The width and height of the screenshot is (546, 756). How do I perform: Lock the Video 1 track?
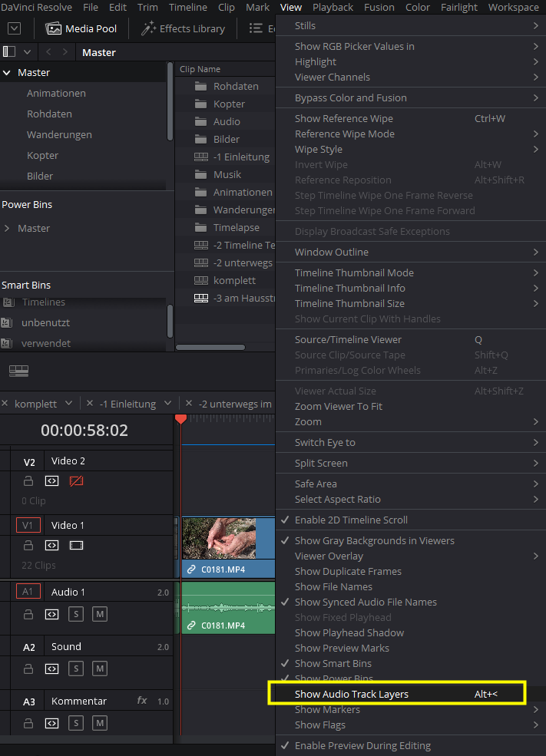click(28, 545)
